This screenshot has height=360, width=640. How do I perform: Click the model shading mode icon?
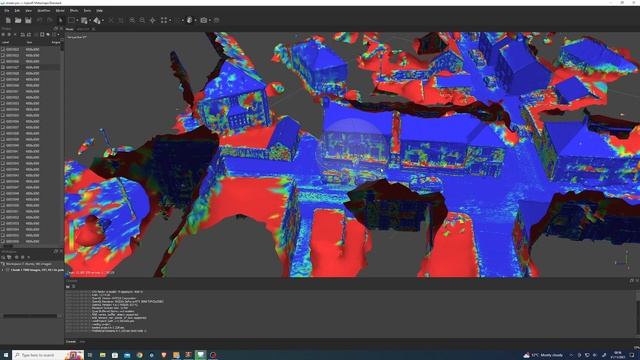(x=190, y=20)
